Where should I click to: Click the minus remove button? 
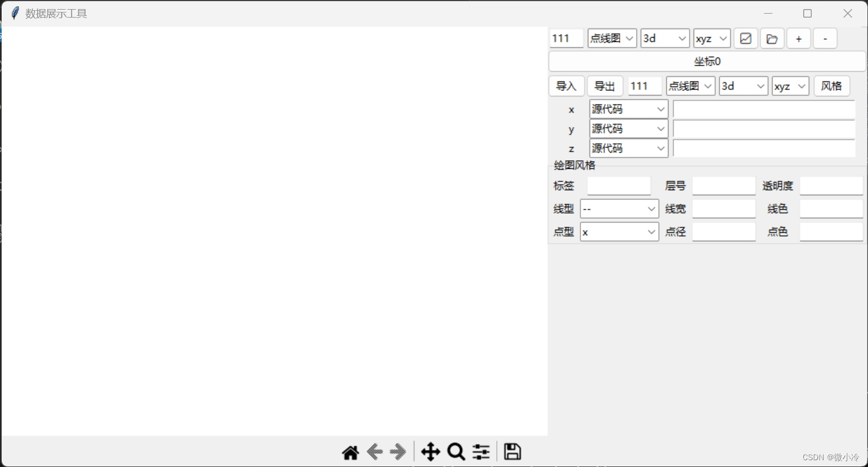pos(825,39)
